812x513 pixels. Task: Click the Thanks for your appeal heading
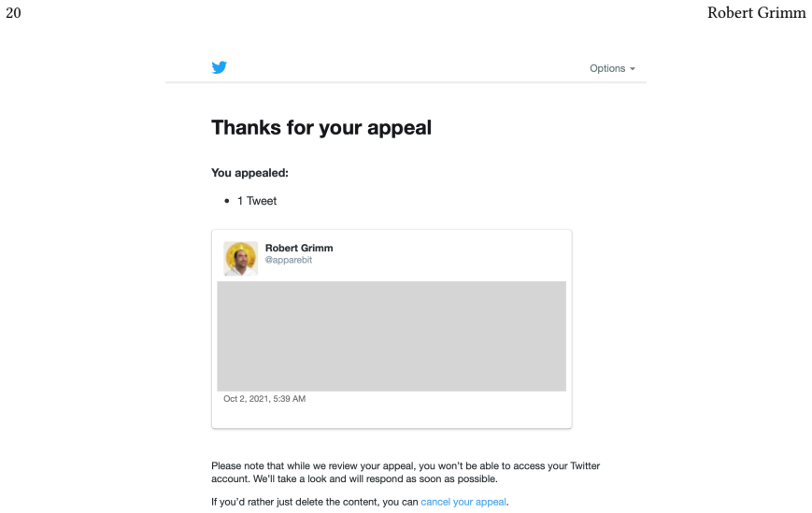click(321, 127)
